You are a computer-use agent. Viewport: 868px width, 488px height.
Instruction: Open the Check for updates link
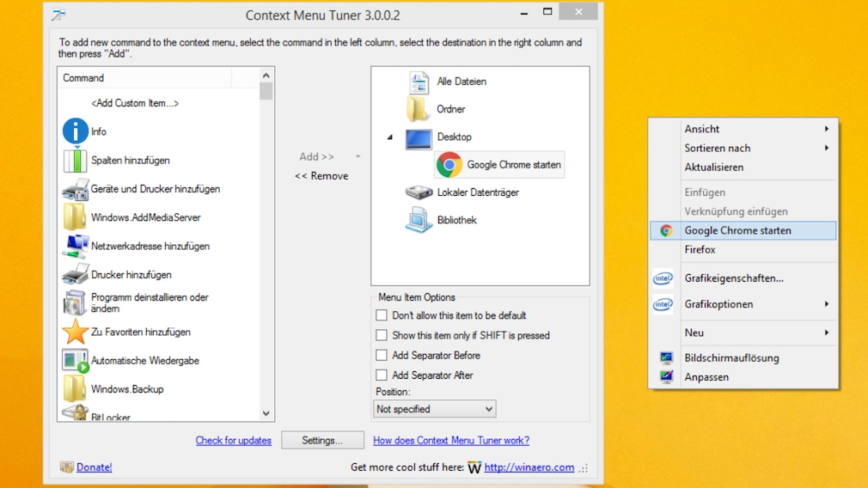click(233, 441)
